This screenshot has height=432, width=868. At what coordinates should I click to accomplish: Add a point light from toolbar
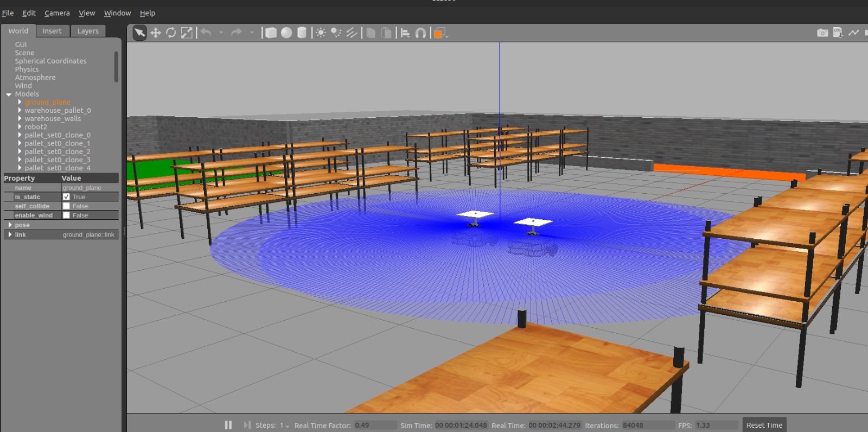tap(321, 33)
